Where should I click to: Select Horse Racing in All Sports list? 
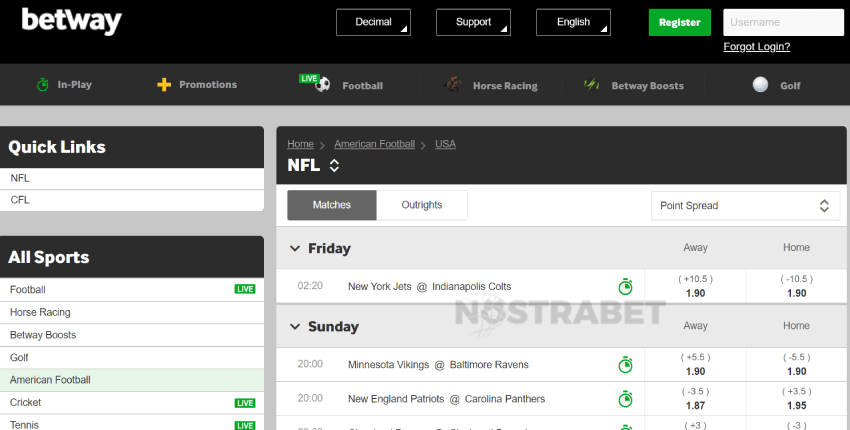coord(132,312)
